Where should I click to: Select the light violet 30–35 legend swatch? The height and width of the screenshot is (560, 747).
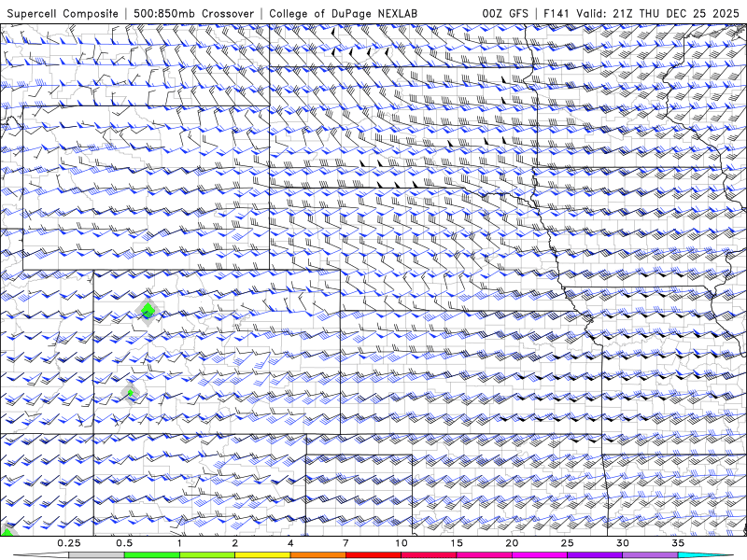(650, 555)
